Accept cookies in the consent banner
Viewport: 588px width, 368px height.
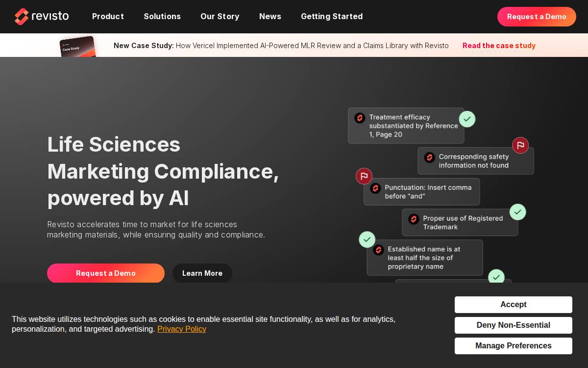pyautogui.click(x=514, y=305)
